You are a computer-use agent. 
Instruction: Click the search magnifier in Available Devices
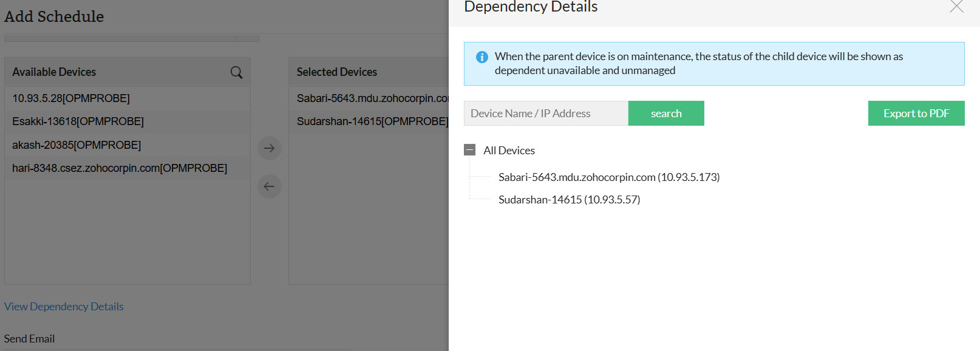pyautogui.click(x=236, y=73)
